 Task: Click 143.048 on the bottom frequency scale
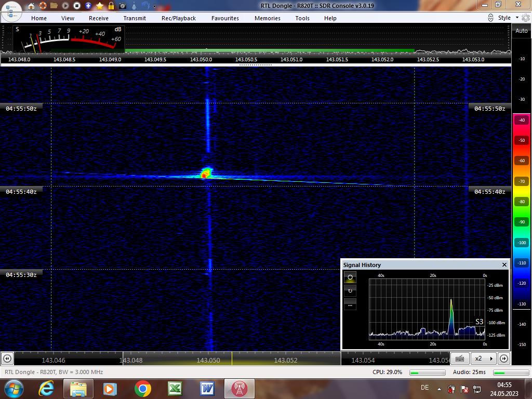click(x=131, y=361)
